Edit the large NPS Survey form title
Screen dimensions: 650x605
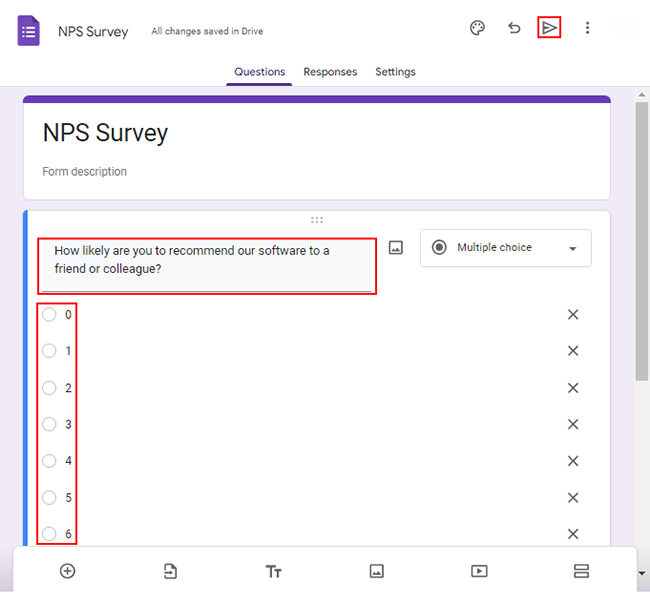click(105, 133)
